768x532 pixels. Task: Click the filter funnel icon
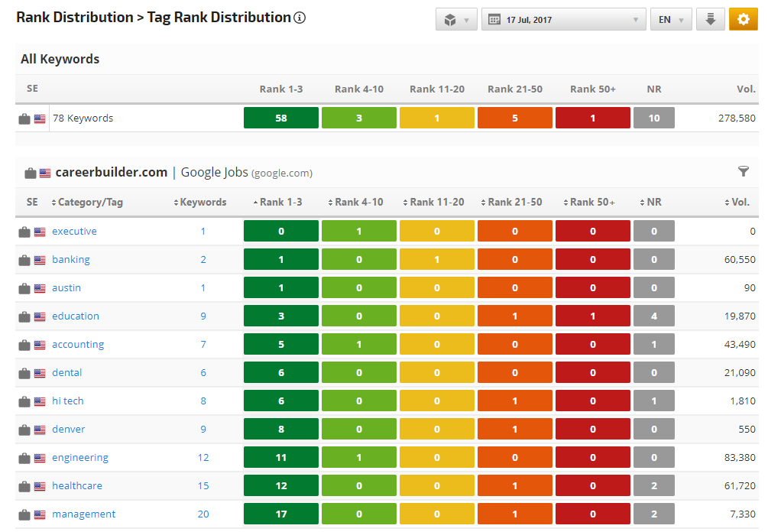[x=744, y=172]
